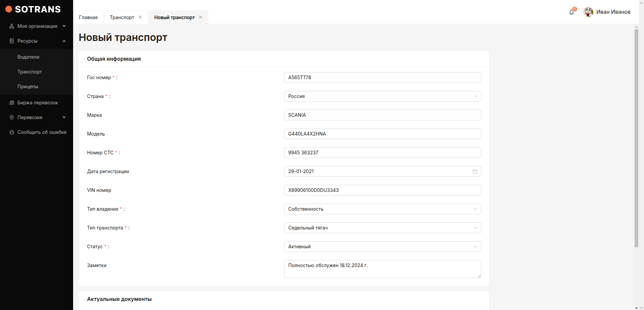The height and width of the screenshot is (310, 644).
Task: Open calendar icon in registration date field
Action: pyautogui.click(x=475, y=171)
